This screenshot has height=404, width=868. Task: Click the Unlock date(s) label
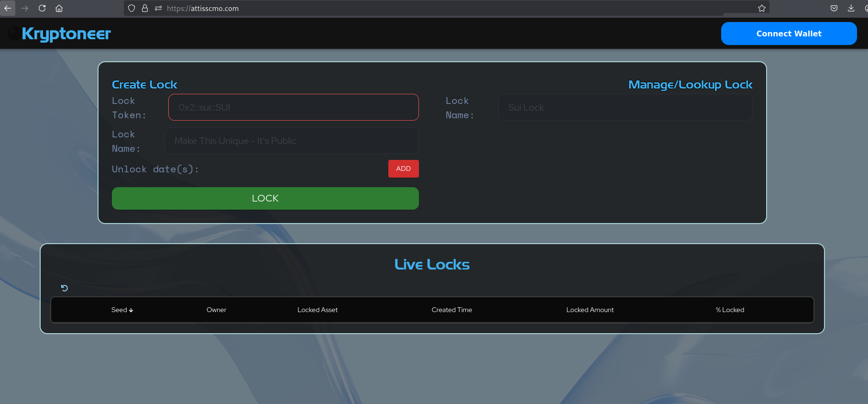tap(155, 169)
